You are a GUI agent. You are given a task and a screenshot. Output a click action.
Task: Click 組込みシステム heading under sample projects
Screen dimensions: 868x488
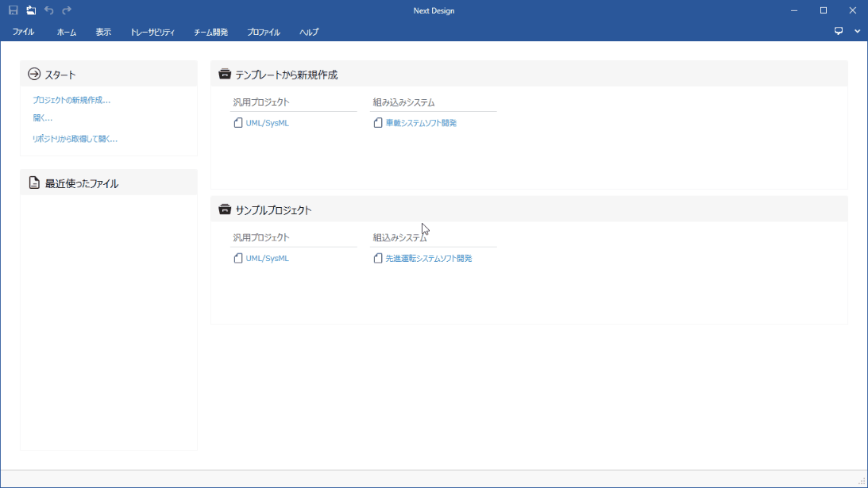coord(399,237)
